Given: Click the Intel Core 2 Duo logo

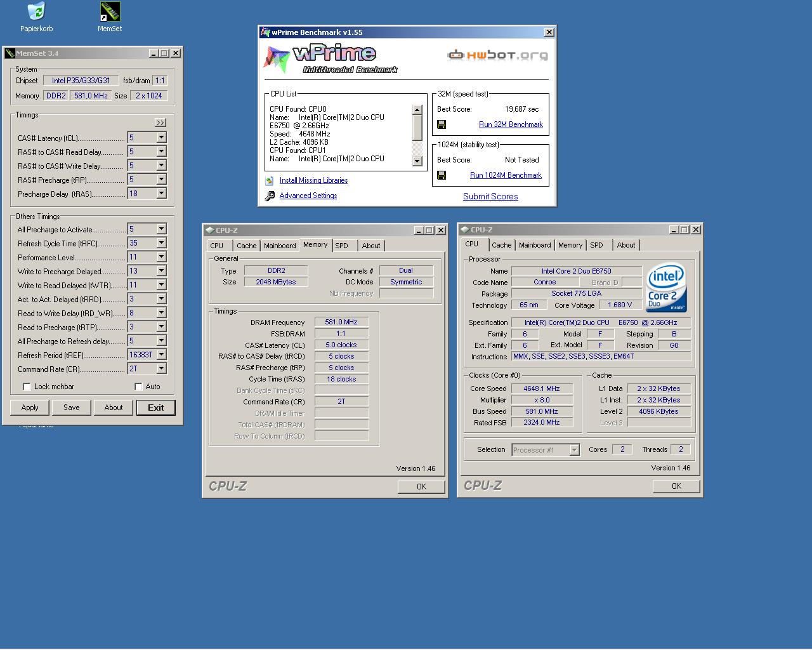Looking at the screenshot, I should [666, 288].
